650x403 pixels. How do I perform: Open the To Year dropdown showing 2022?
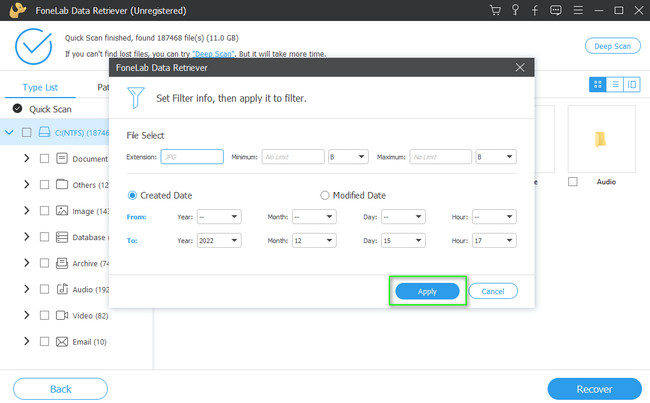coord(219,240)
